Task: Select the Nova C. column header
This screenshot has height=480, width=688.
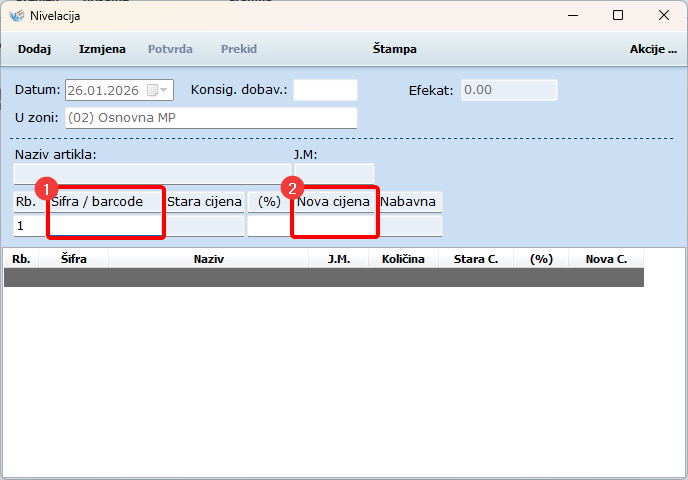Action: point(606,259)
